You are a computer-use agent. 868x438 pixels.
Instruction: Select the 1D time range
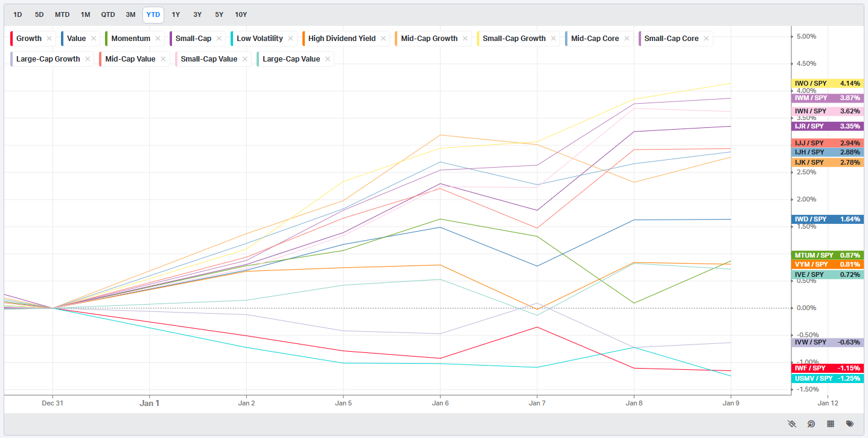pos(18,14)
